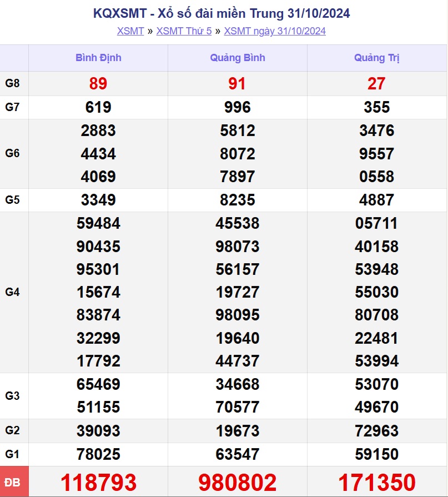Click G1 result 63547 for Quảng Bình

coord(238,454)
